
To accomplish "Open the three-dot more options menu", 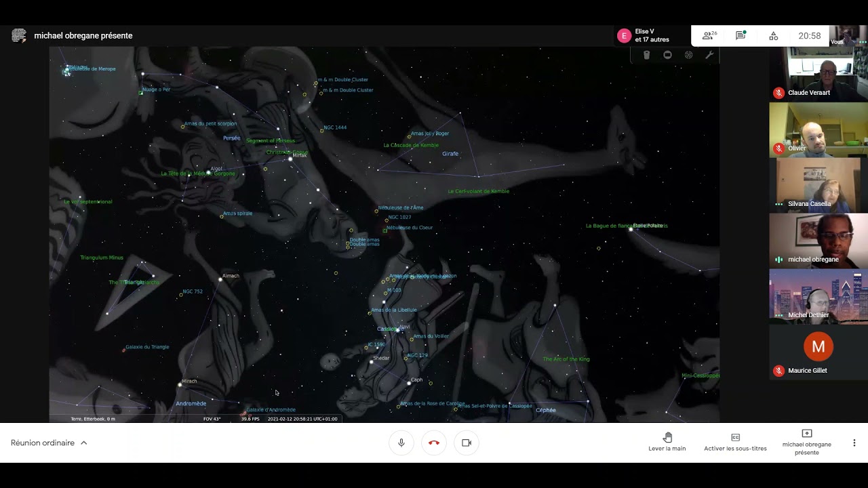I will [x=854, y=443].
